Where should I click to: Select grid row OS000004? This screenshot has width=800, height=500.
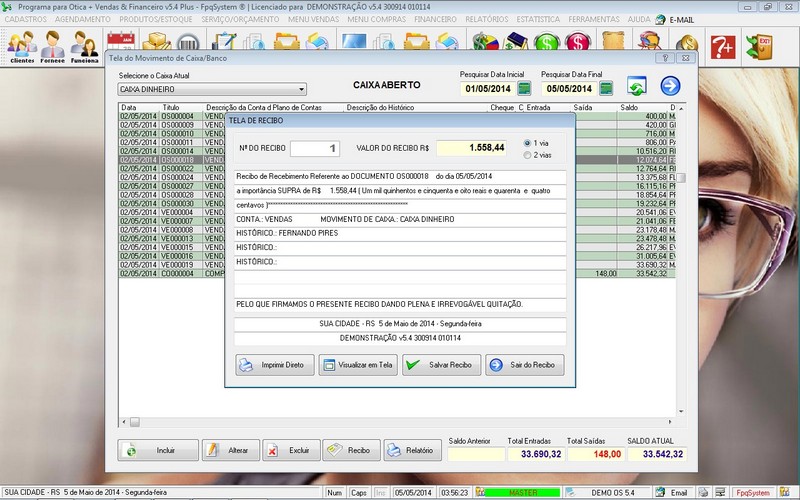coord(397,116)
